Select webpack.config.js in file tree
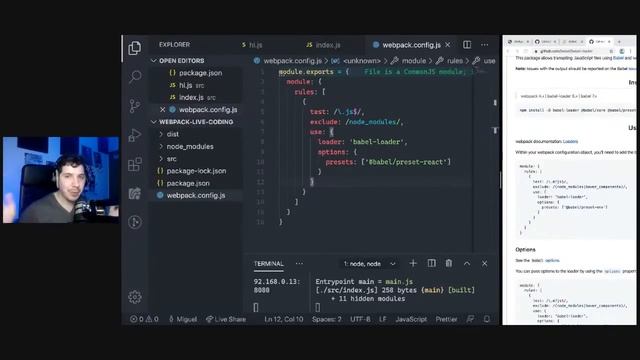Viewport: 640px width, 360px height. (196, 195)
